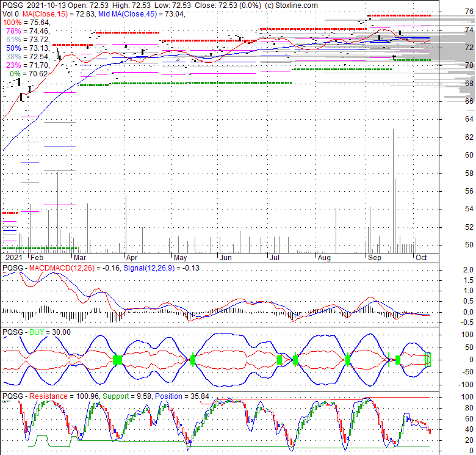Click the Resistance = 100.96 label
The height and width of the screenshot is (455, 476).
tap(60, 396)
